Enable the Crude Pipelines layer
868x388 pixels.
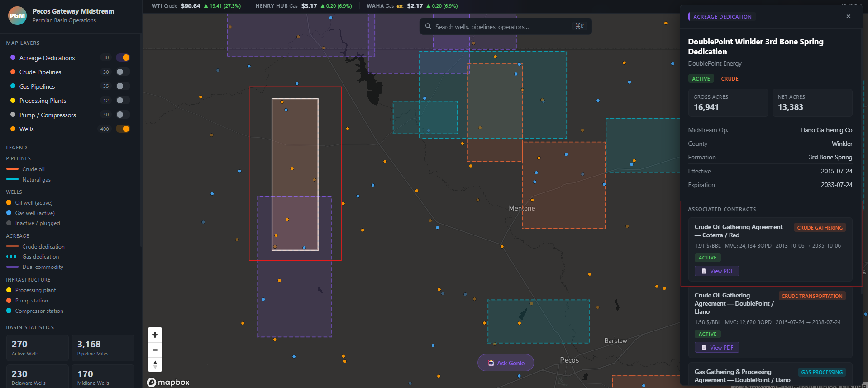point(123,72)
